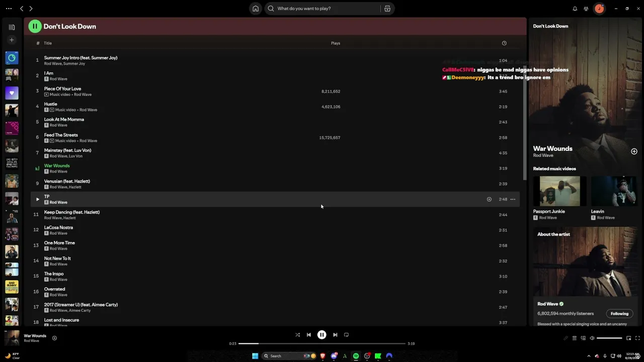Sort tracks by duration clock icon

click(x=504, y=43)
